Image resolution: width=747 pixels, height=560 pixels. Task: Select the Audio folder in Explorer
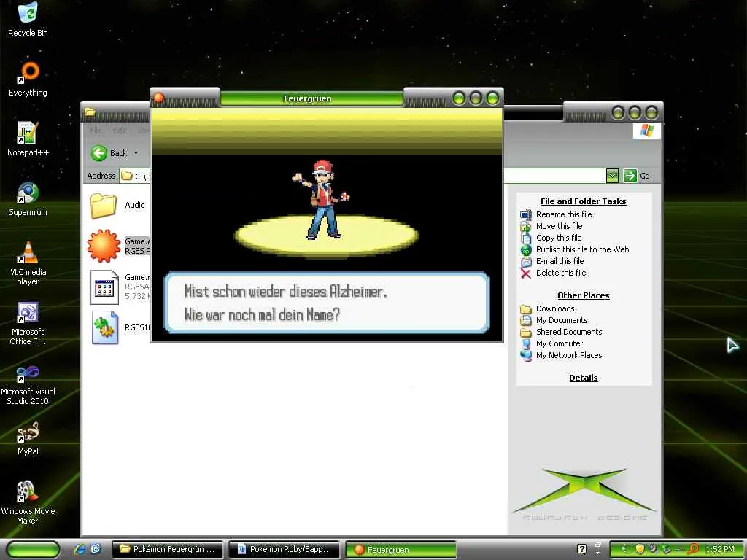pos(104,206)
